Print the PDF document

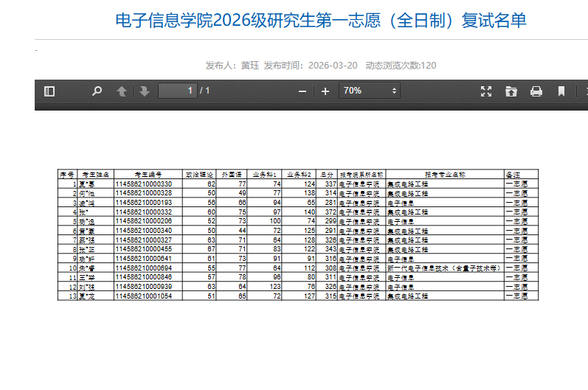[x=536, y=91]
